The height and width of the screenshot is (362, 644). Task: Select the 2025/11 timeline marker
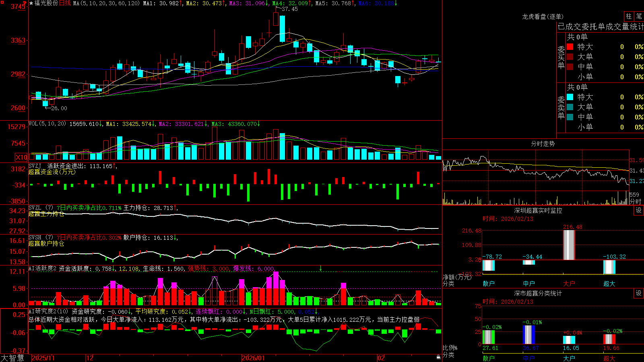point(43,358)
